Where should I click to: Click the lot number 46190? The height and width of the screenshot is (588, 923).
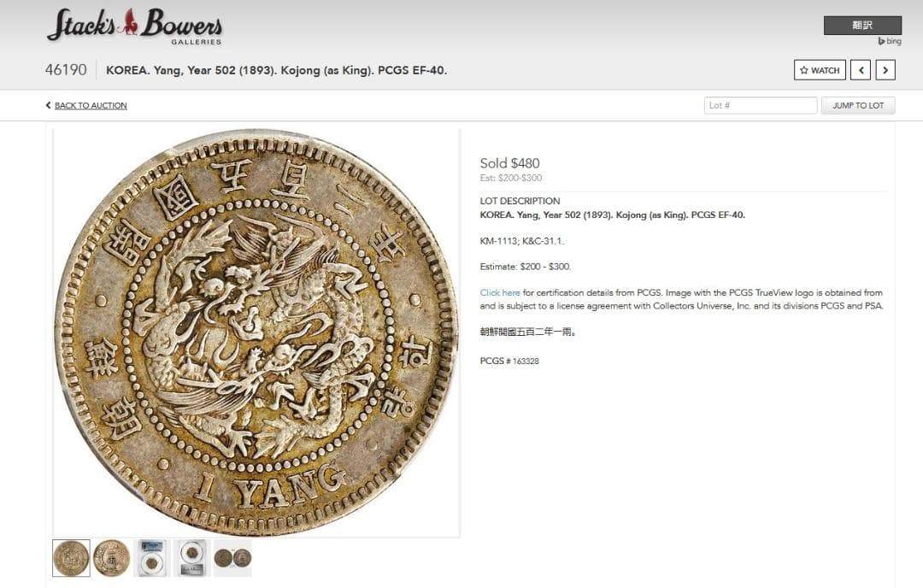tap(66, 70)
